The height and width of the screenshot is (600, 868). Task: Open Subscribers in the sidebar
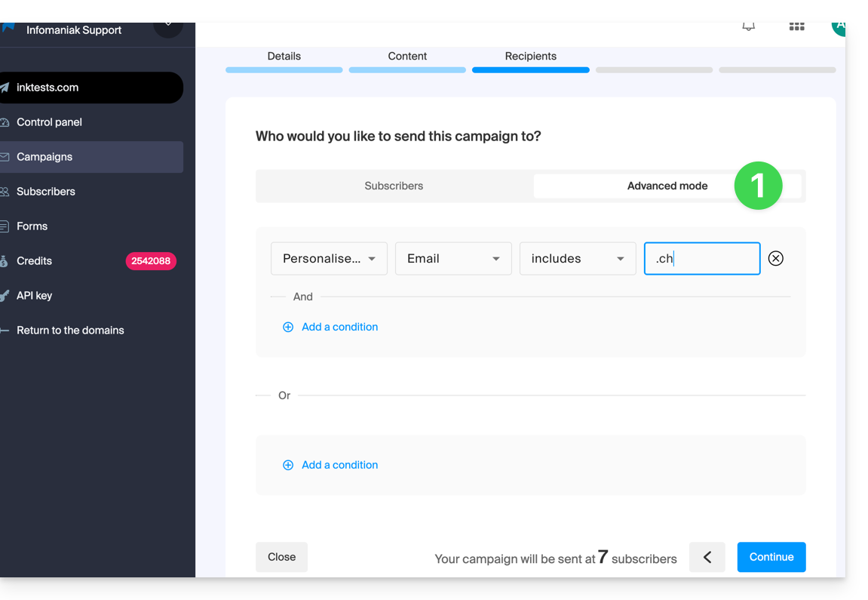[46, 191]
